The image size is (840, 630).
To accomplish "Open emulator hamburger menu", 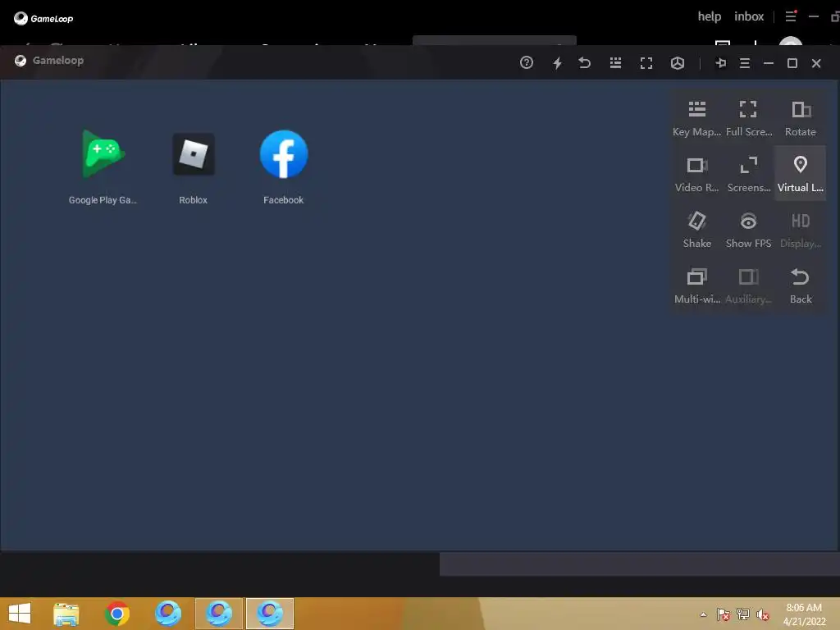I will pyautogui.click(x=745, y=63).
